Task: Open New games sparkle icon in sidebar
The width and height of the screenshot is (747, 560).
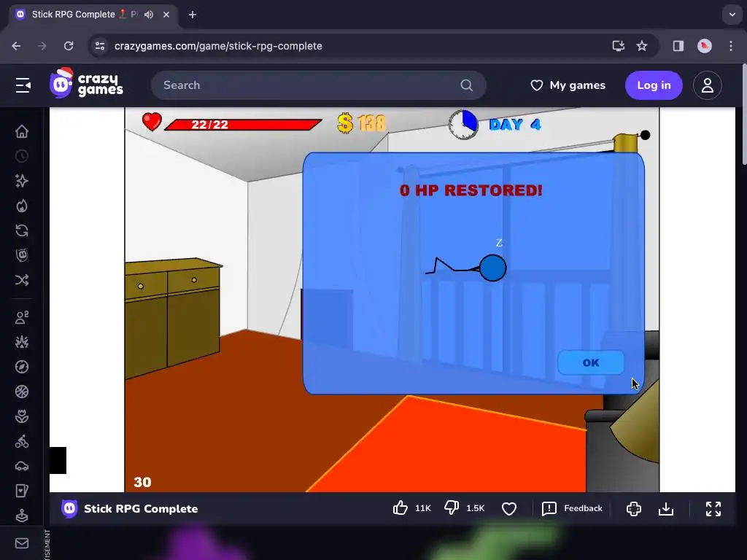Action: point(22,181)
